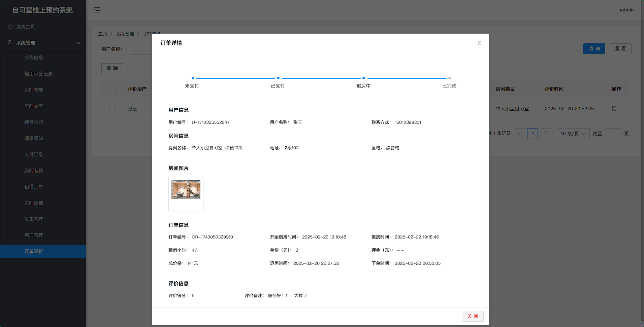Go to previous page arrow
644x327 pixels.
point(519,134)
